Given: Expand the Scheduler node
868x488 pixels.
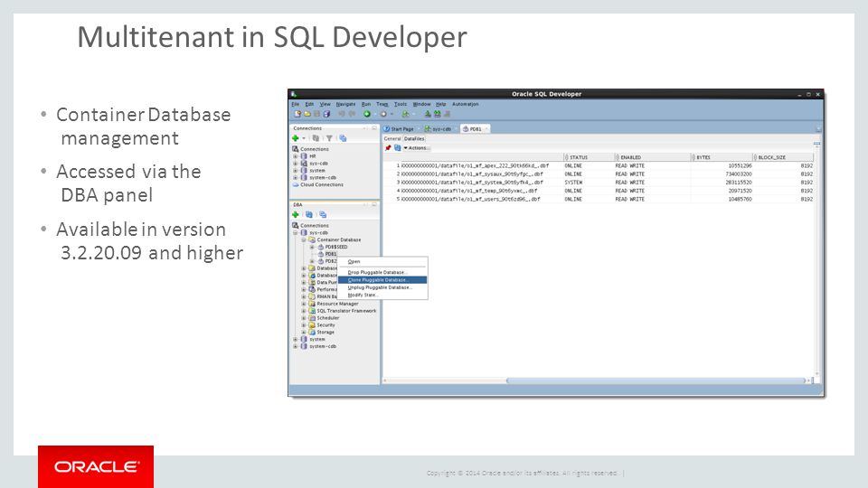Looking at the screenshot, I should pyautogui.click(x=304, y=318).
